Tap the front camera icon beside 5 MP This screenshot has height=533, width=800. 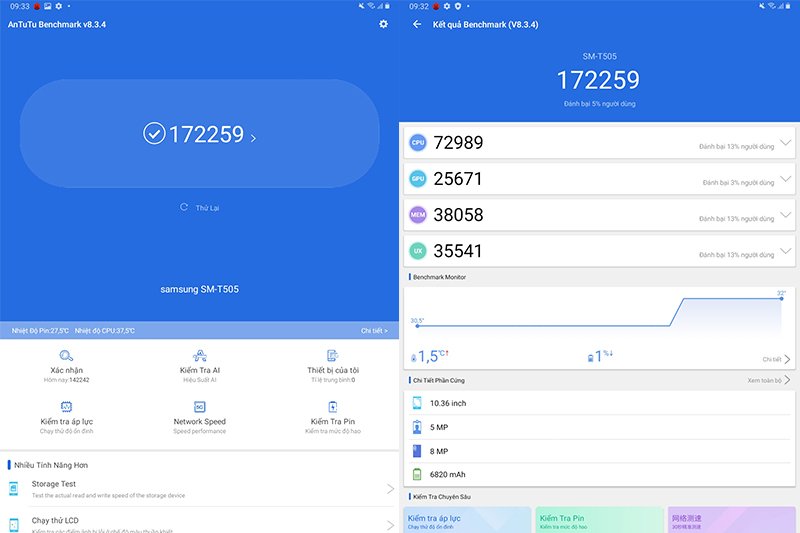(417, 427)
